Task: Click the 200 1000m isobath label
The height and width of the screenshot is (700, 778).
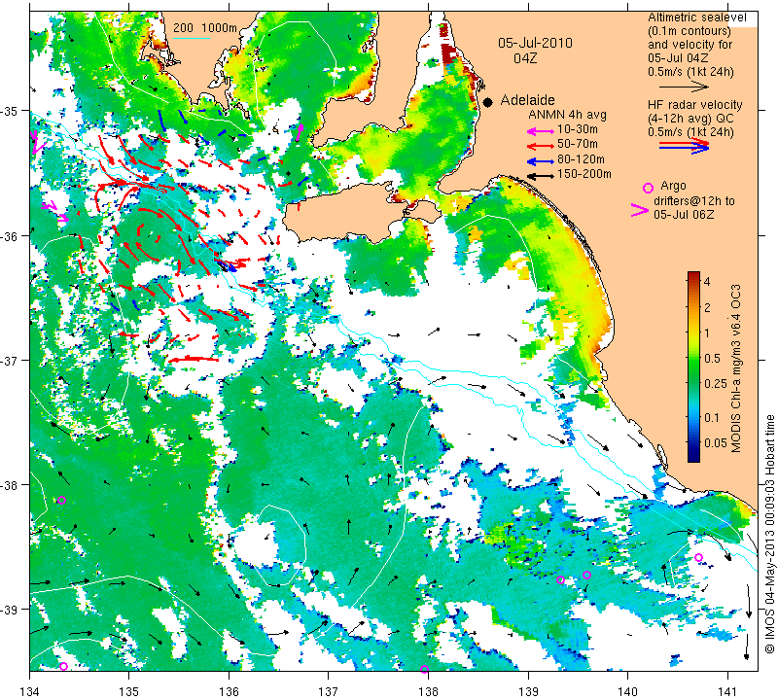Action: [205, 28]
